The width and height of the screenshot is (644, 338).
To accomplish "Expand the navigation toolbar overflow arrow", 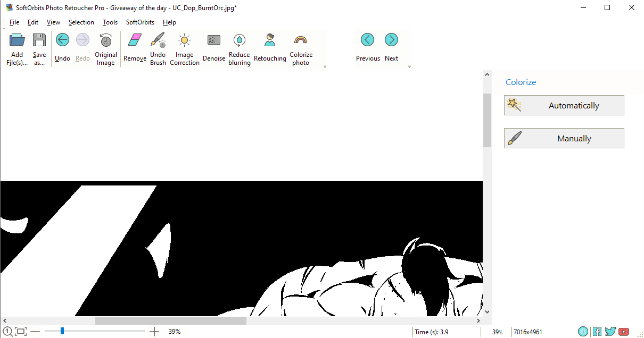I will click(409, 66).
